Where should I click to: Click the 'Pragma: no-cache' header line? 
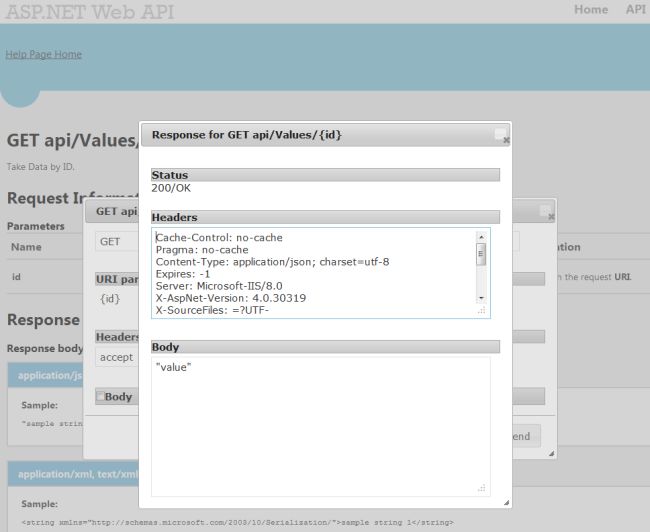click(x=202, y=250)
